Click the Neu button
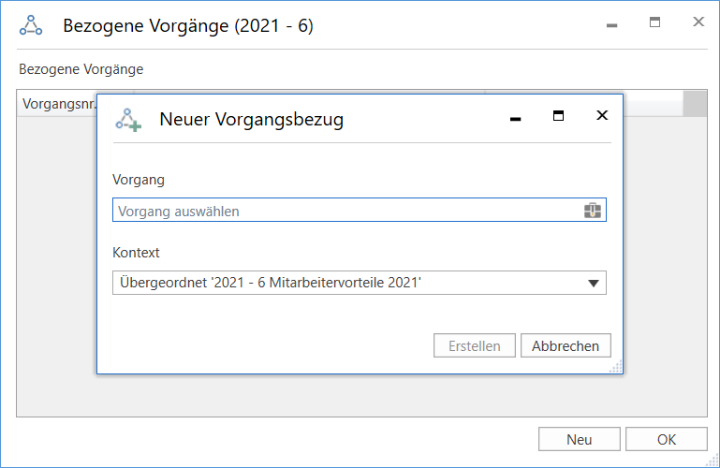This screenshot has width=720, height=468. 579,439
